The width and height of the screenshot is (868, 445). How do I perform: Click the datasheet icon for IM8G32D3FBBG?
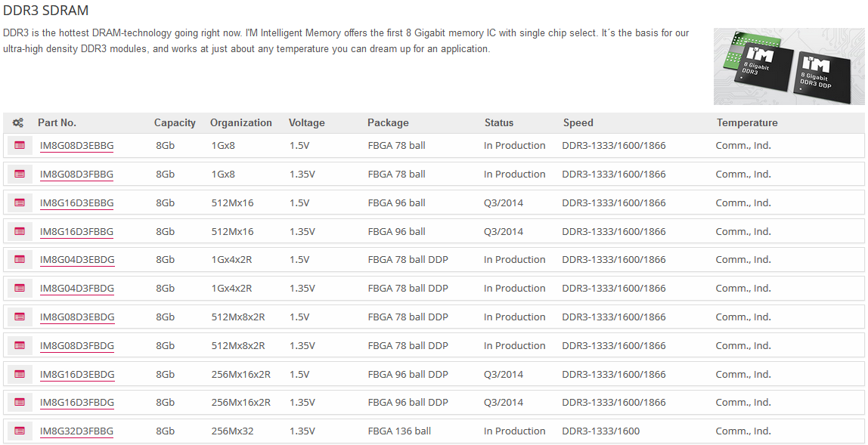pyautogui.click(x=20, y=431)
